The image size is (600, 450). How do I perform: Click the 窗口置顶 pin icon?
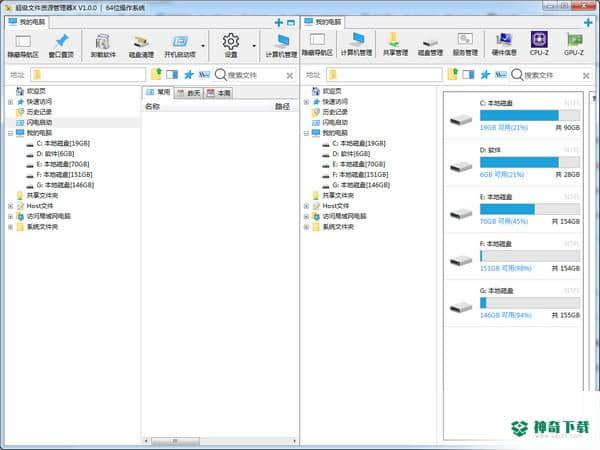[61, 46]
